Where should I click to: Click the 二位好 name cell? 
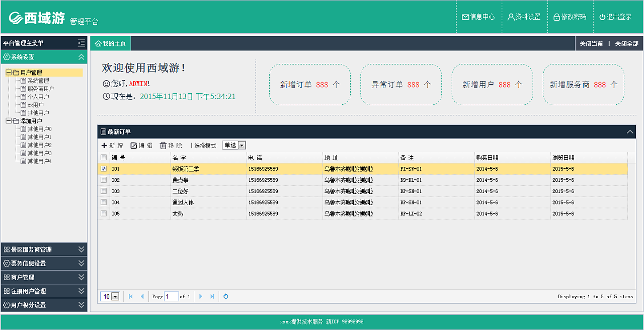click(208, 191)
